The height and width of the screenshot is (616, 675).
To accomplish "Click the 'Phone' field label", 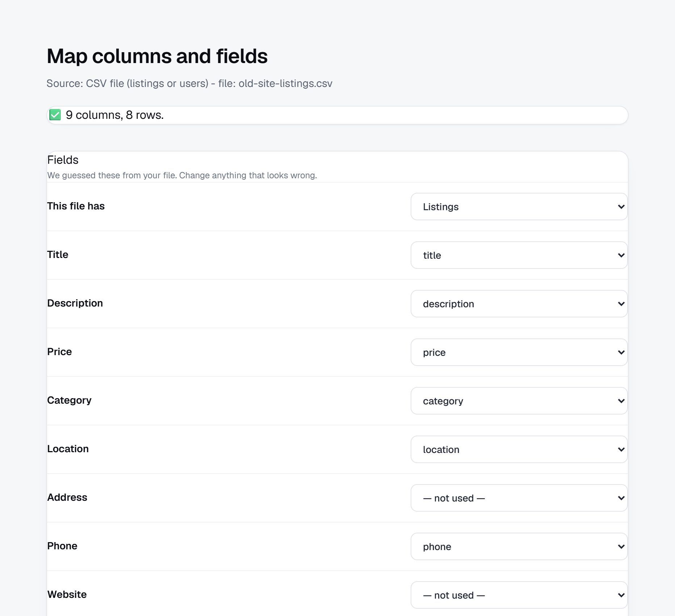I will (62, 546).
